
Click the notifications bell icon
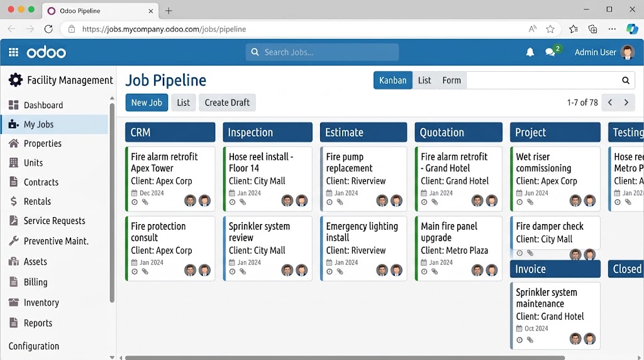pyautogui.click(x=530, y=52)
